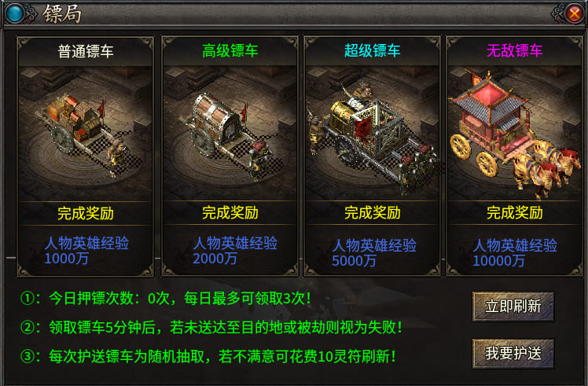
Task: Click the cyan 超级镖车 title
Action: click(372, 50)
